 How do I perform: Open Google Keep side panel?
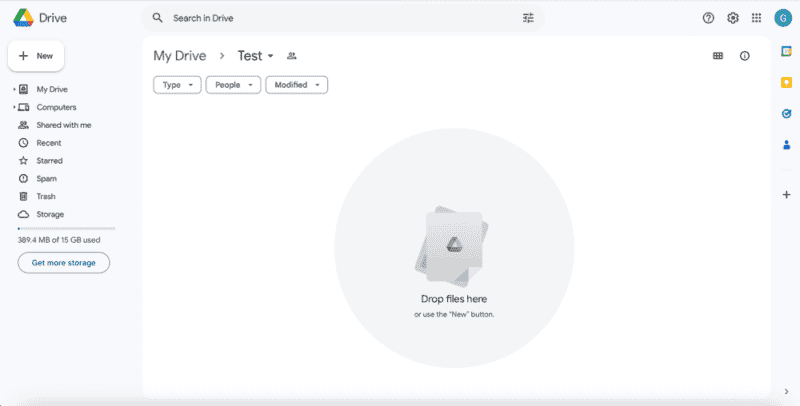pyautogui.click(x=786, y=82)
